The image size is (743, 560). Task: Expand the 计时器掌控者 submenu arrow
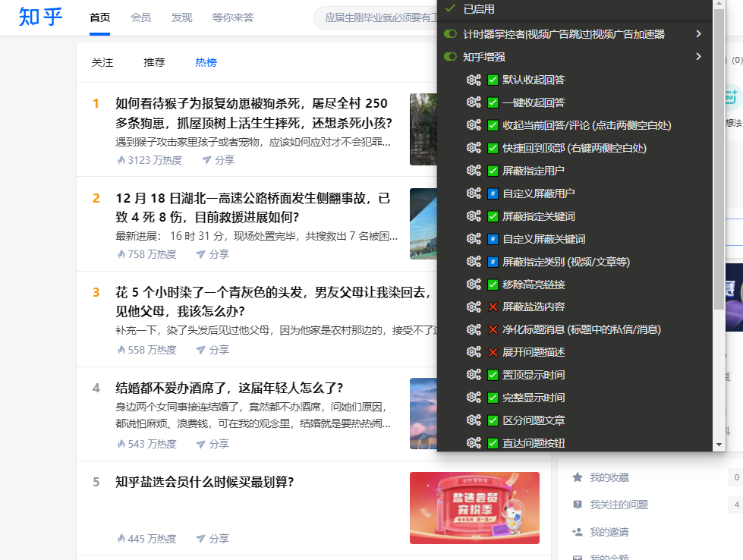[698, 33]
